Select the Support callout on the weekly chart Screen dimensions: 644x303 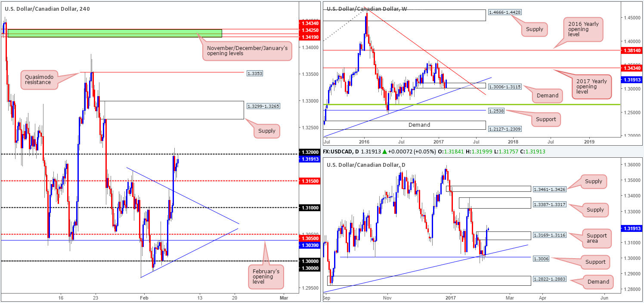(x=547, y=119)
